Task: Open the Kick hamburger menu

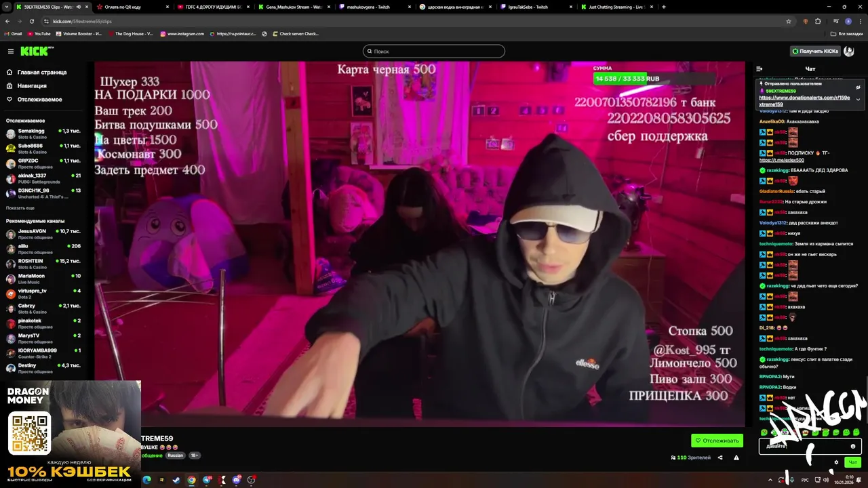Action: pos(11,52)
